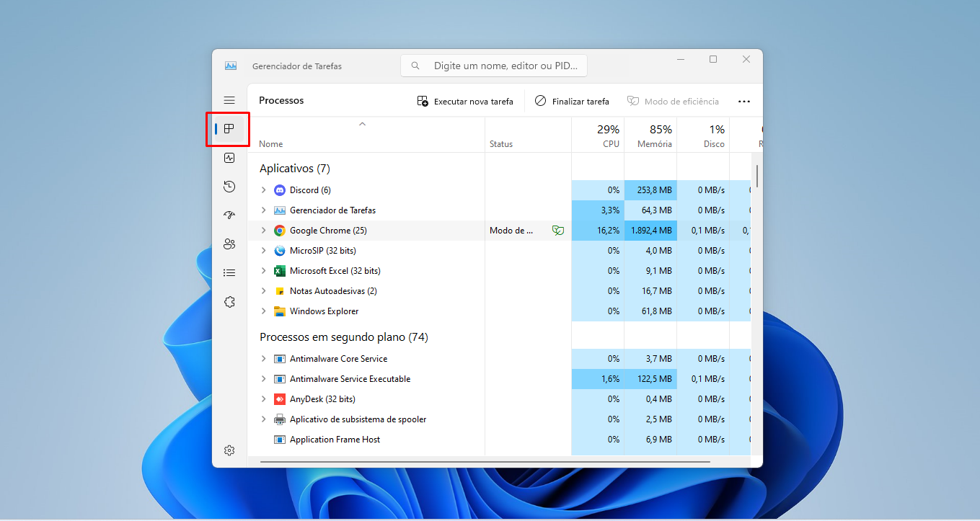
Task: Open the Performance (Desempenho) sidebar icon
Action: (x=229, y=158)
